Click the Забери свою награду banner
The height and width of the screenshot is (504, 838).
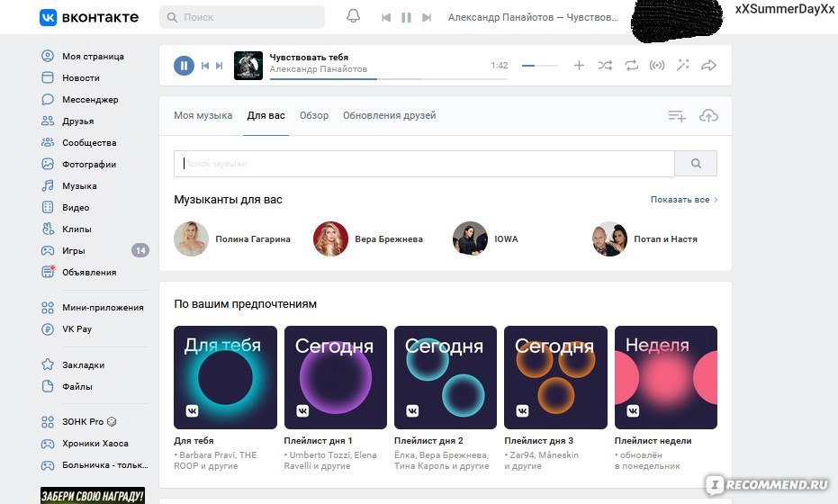93,495
